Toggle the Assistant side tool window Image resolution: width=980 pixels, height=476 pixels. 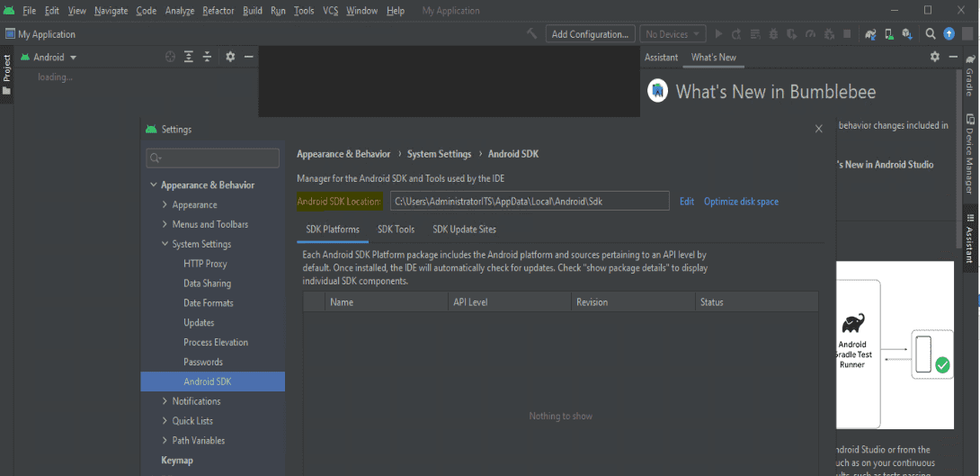970,238
